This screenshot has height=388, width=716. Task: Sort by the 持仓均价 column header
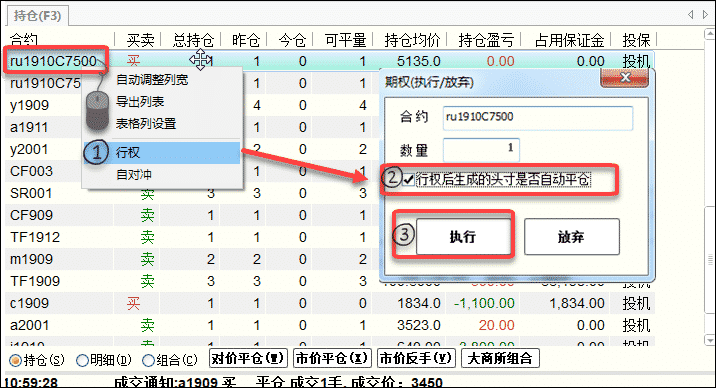(x=412, y=40)
